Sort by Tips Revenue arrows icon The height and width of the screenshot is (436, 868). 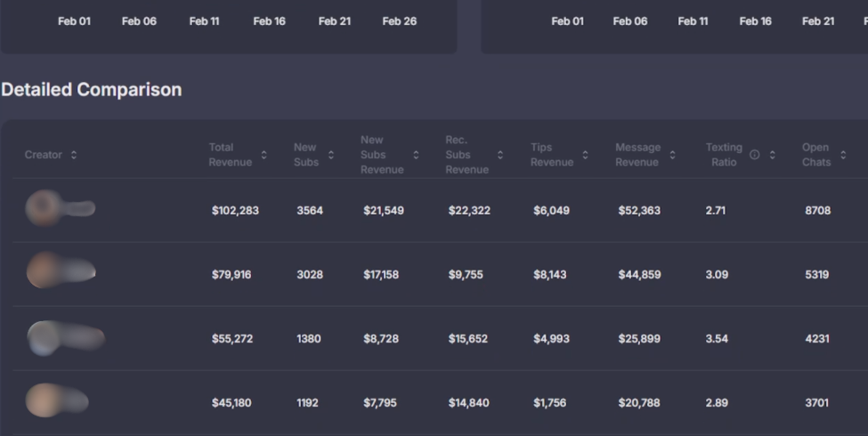point(585,155)
